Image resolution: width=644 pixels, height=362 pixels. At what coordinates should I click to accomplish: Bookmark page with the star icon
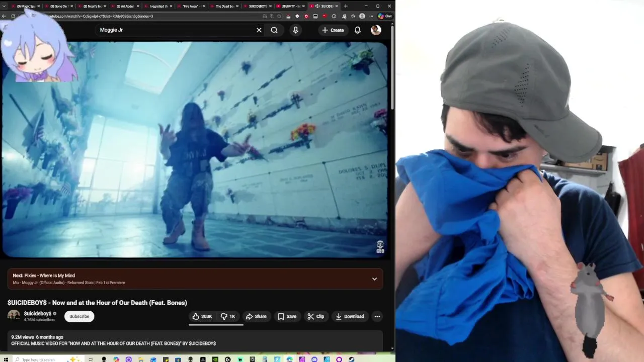(279, 16)
